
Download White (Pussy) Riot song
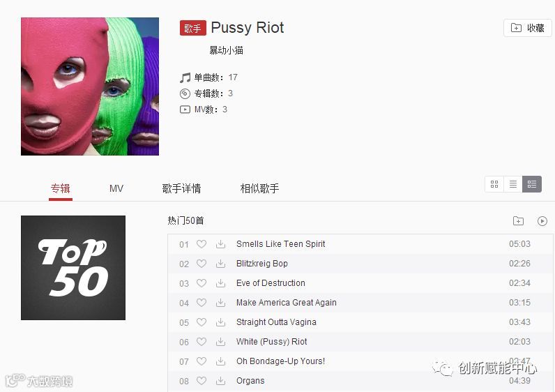pyautogui.click(x=220, y=341)
